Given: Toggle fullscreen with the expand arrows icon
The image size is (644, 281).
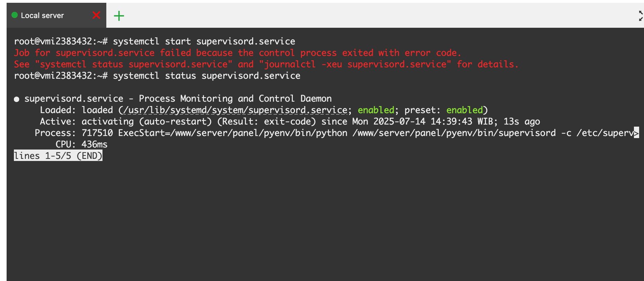Looking at the screenshot, I should [640, 16].
